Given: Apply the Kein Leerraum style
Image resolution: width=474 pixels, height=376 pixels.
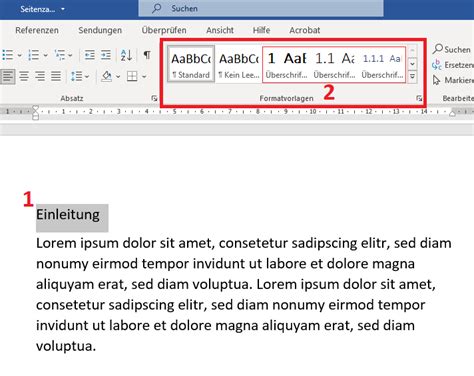Looking at the screenshot, I should 239,64.
